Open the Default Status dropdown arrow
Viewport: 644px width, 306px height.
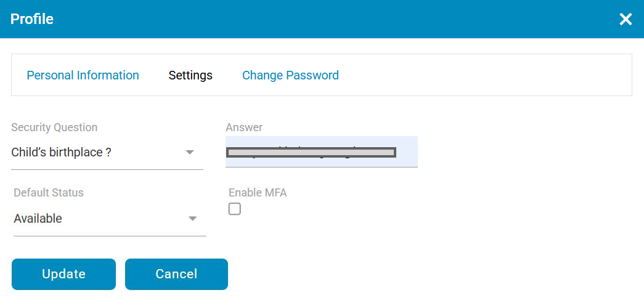[193, 219]
